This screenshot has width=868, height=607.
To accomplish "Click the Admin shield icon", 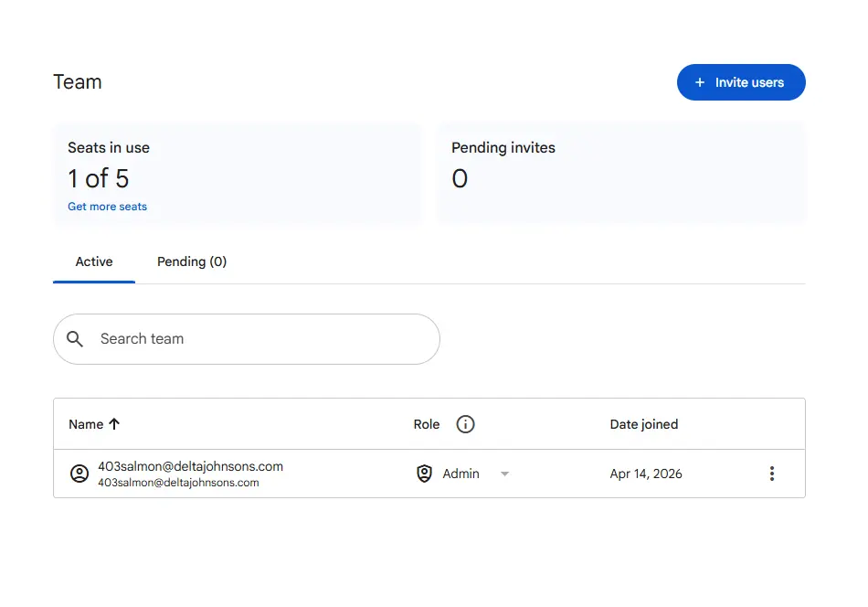I will [424, 474].
